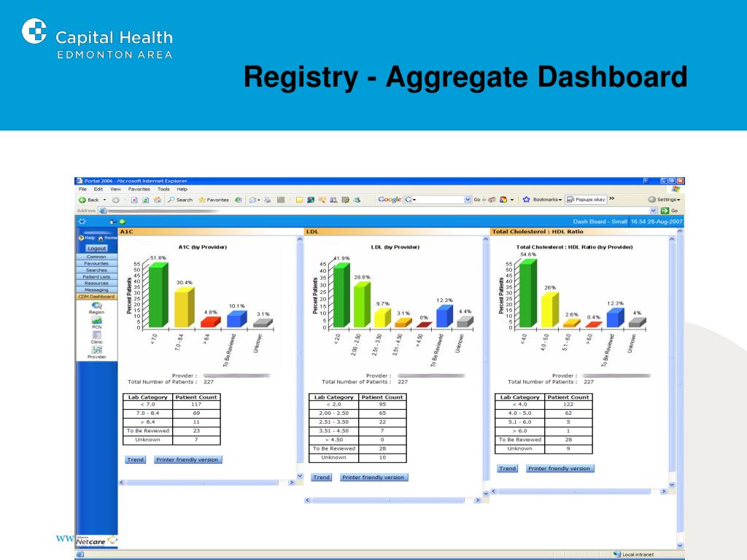Open the Favorites menu
Screen dimensions: 747x560
click(x=139, y=189)
